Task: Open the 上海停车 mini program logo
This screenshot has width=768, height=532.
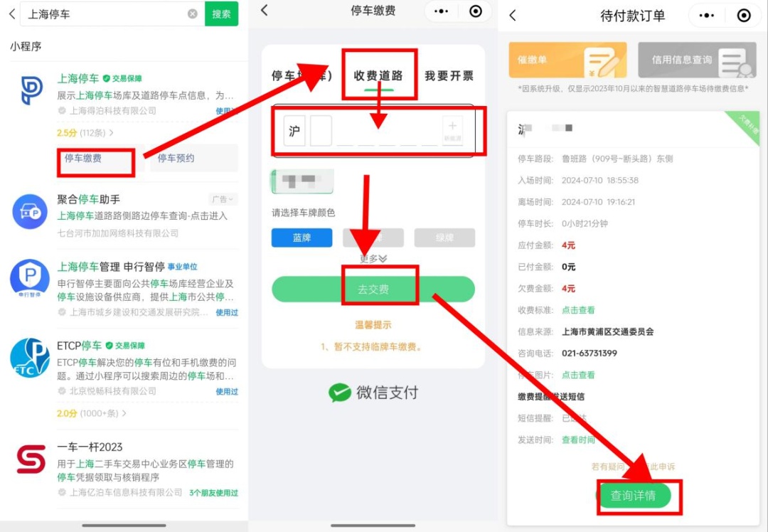Action: [x=31, y=90]
